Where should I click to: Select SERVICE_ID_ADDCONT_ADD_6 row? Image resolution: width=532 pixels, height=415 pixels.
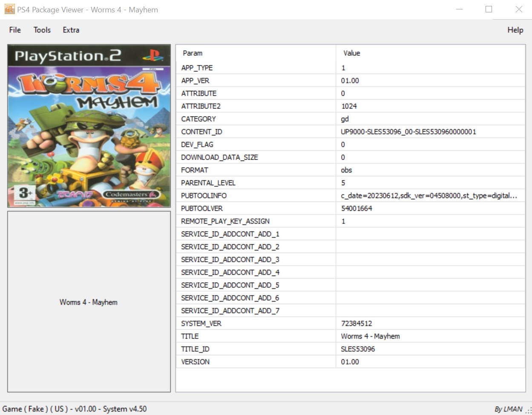coord(351,298)
